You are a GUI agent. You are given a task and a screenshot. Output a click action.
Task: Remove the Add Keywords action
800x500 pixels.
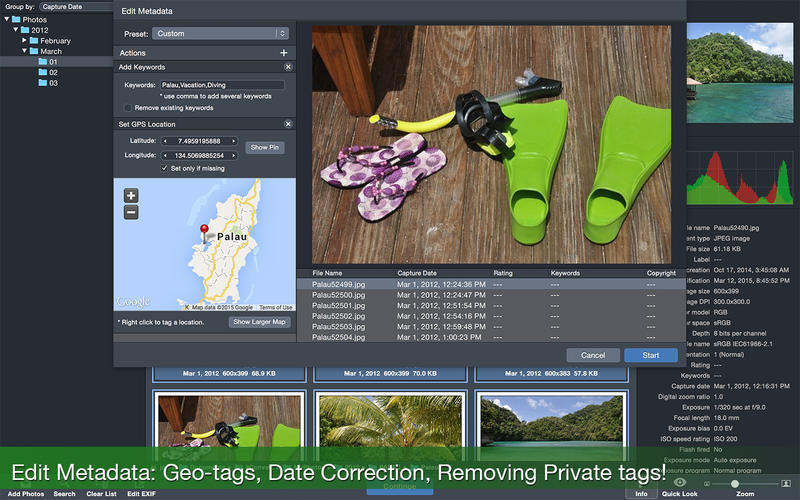tap(288, 66)
